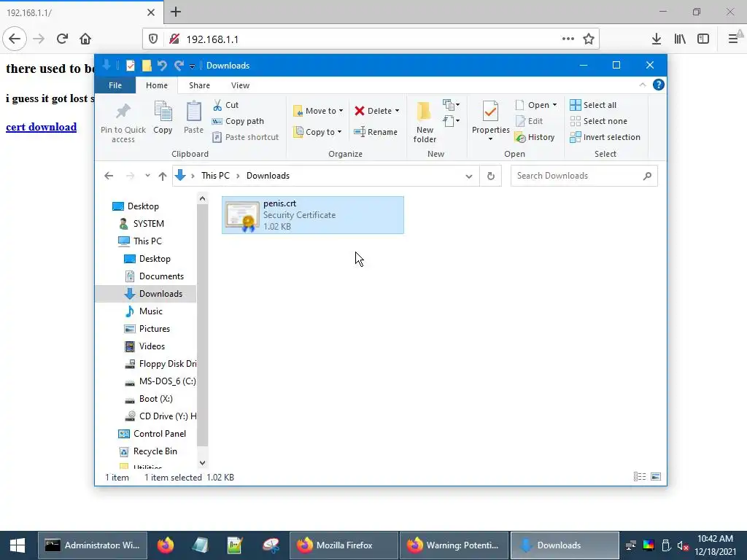Select MS-DOS_6 (C:) drive

click(x=160, y=381)
